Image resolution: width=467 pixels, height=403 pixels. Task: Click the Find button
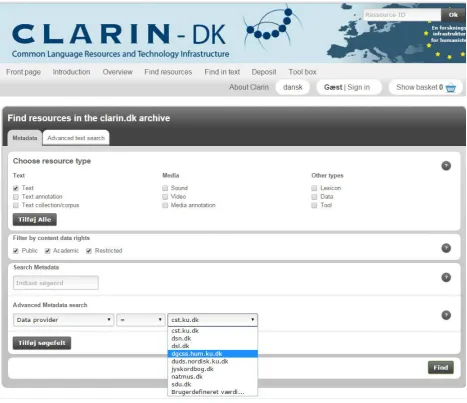point(441,368)
